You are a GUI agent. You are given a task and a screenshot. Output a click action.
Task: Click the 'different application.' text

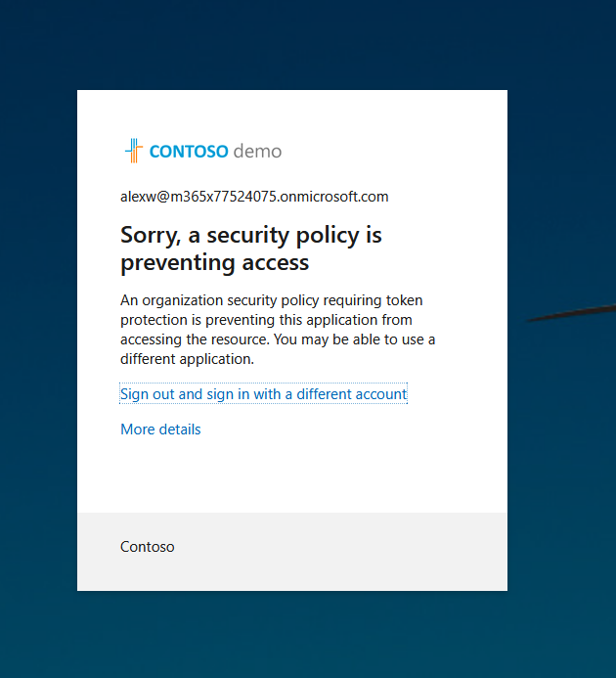coord(187,359)
